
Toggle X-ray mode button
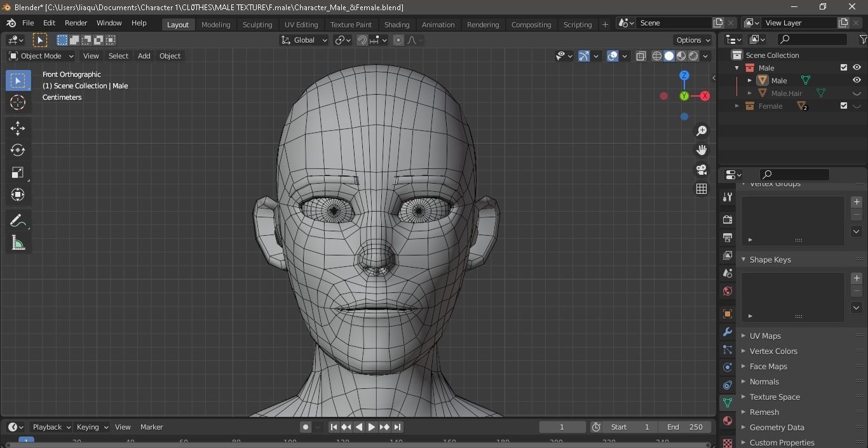coord(641,56)
